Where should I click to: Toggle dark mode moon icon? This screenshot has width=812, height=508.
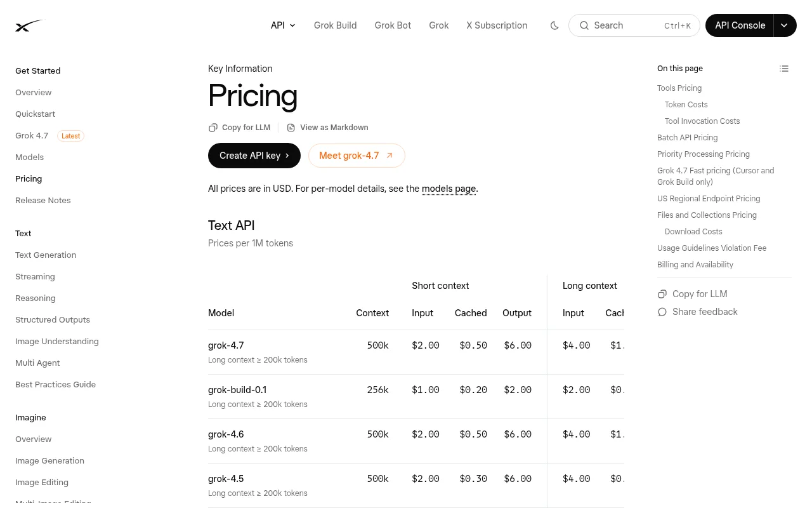coord(554,25)
